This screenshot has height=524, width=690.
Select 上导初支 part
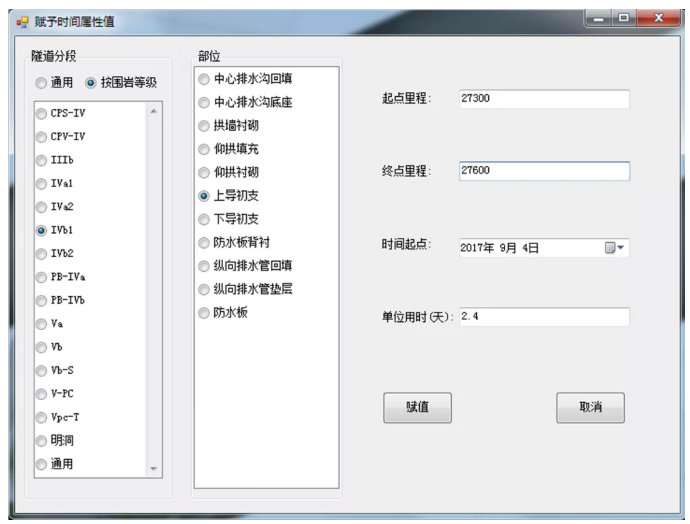[x=204, y=196]
